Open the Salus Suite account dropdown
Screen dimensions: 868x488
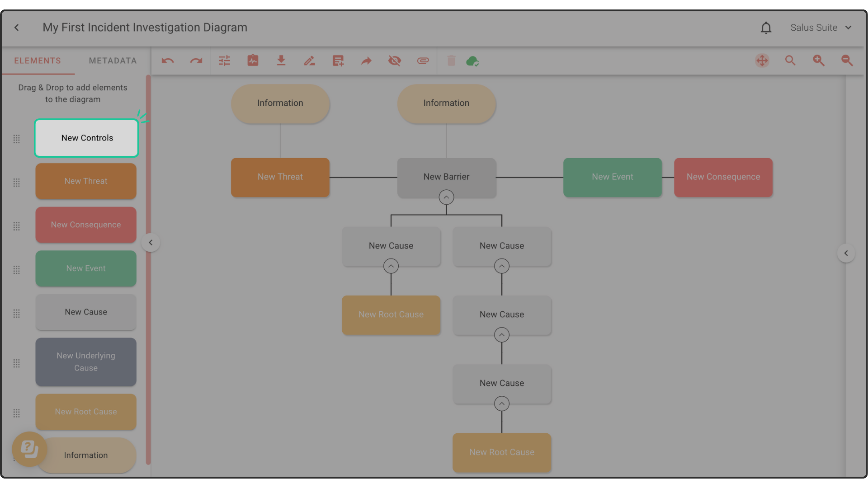pyautogui.click(x=821, y=28)
